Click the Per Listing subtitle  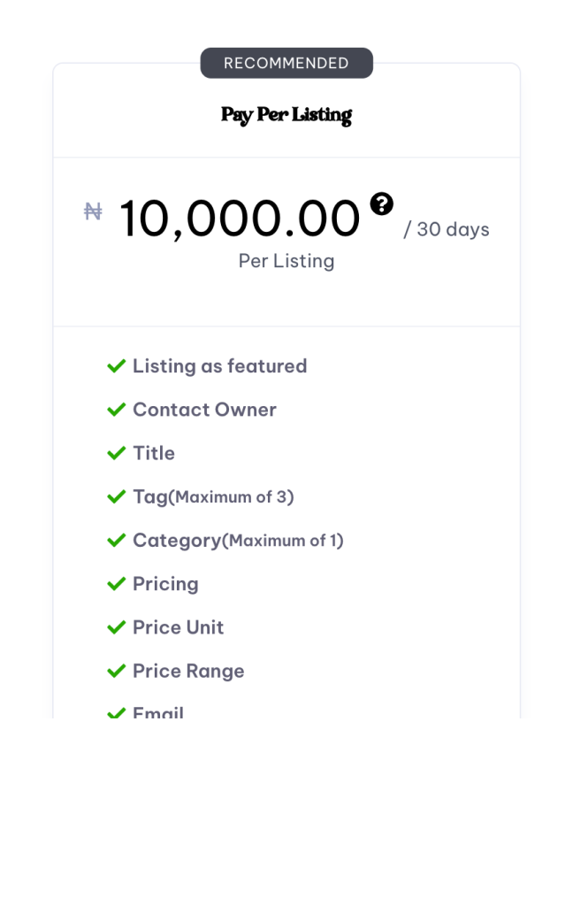[x=286, y=261]
